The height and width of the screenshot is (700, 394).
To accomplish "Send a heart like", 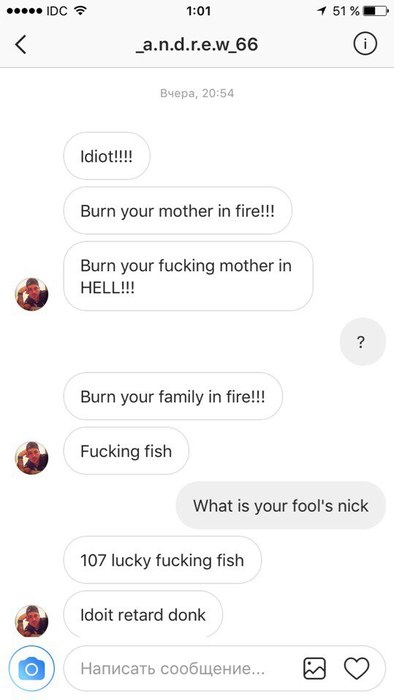I will point(357,669).
